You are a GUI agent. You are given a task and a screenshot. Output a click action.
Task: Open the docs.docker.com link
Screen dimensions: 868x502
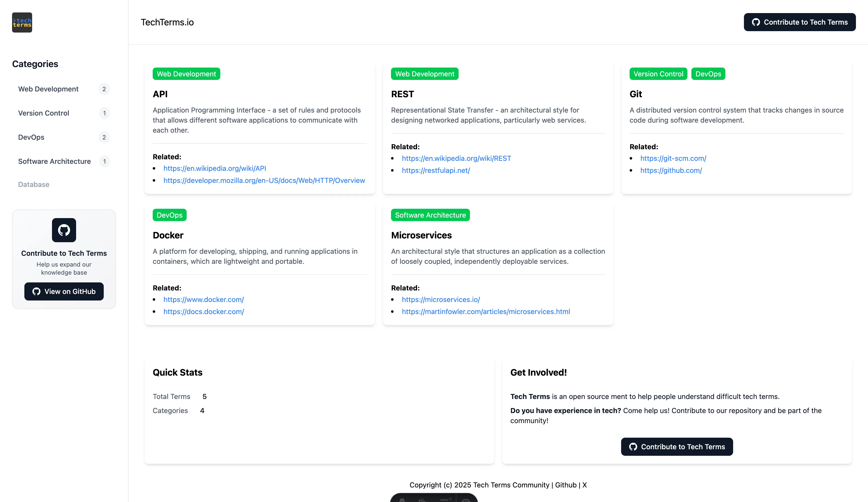tap(204, 312)
